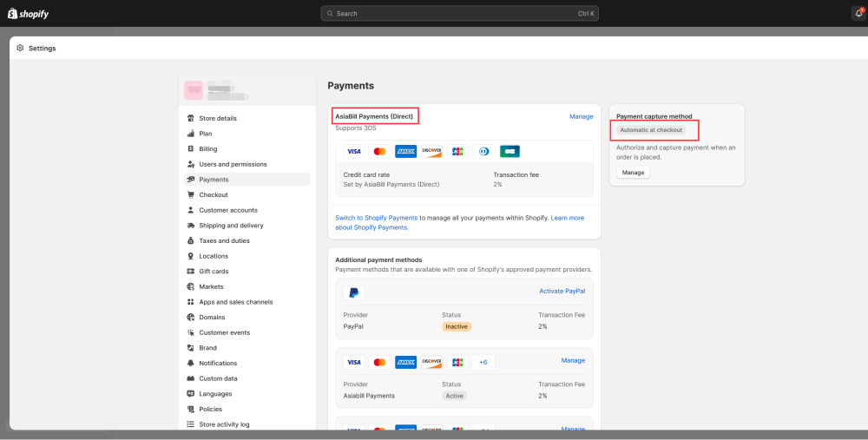Screen dimensions: 868x440
Task: Click the Customer events icon
Action: tap(191, 332)
